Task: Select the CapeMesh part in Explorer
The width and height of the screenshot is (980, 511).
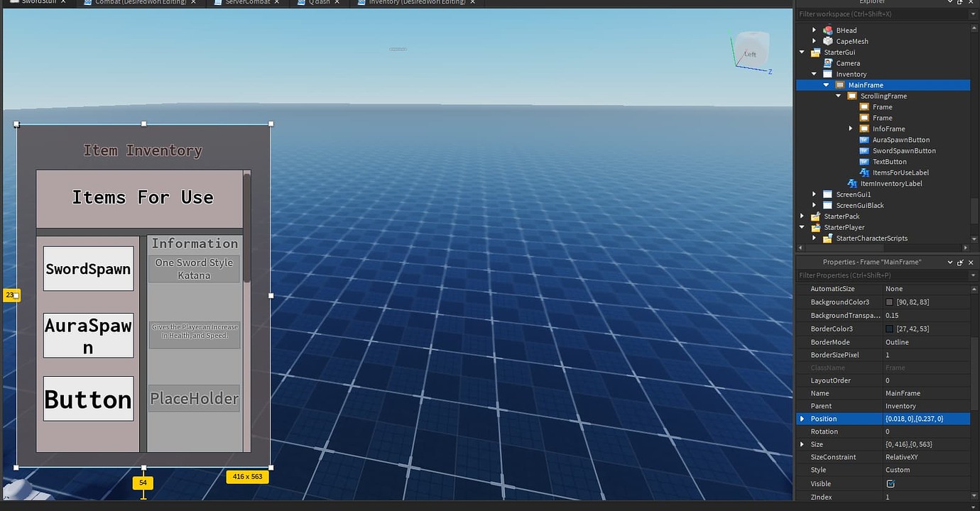Action: pyautogui.click(x=852, y=41)
